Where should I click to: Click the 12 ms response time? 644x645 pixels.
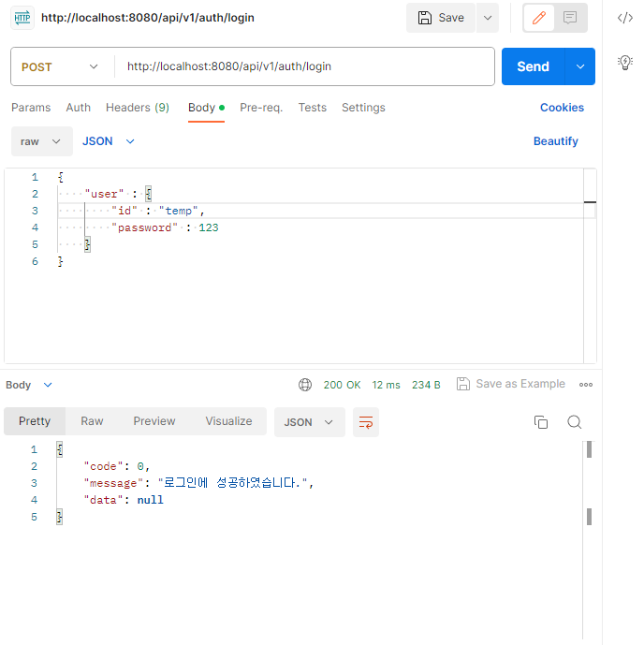[386, 385]
